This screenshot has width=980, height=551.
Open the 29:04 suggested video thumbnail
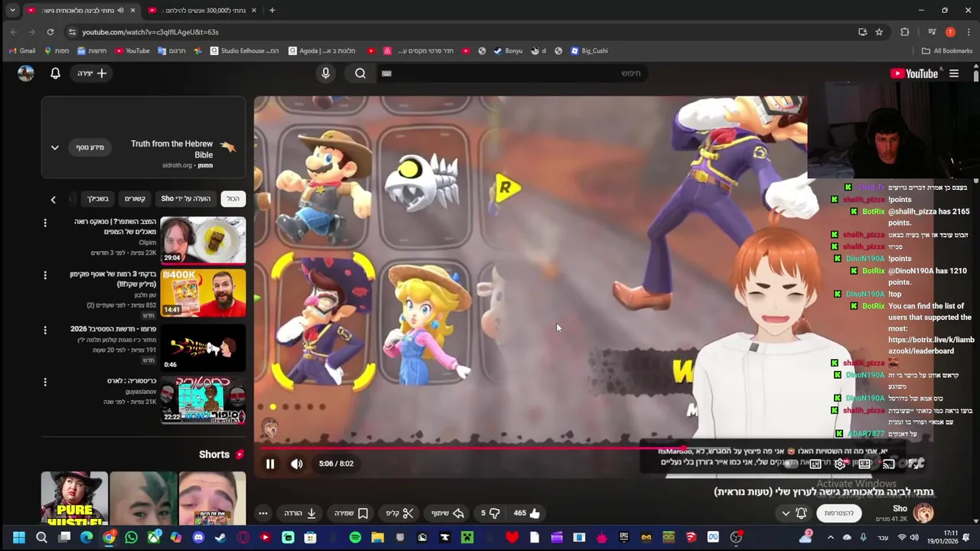(x=203, y=240)
